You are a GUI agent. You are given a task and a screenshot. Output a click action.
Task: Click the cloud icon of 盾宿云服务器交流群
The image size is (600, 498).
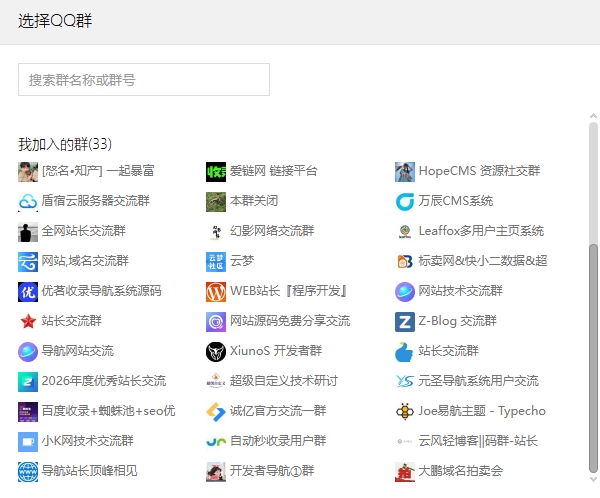click(x=28, y=201)
